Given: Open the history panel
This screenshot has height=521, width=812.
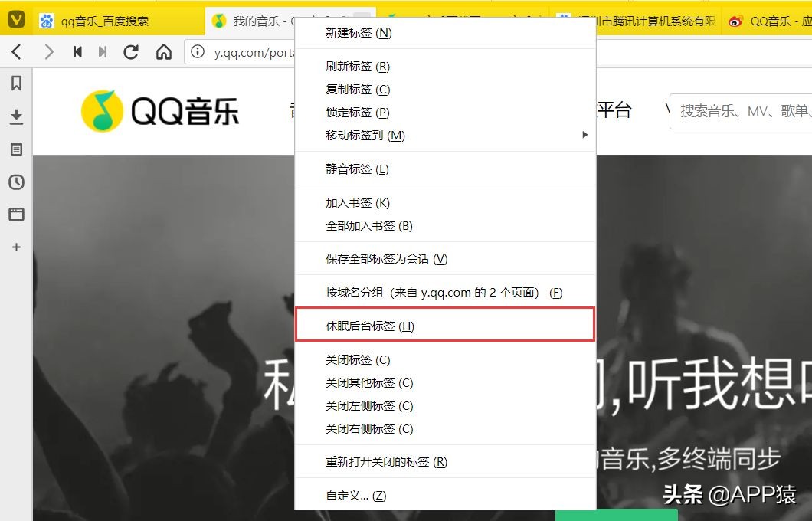Looking at the screenshot, I should pos(16,182).
